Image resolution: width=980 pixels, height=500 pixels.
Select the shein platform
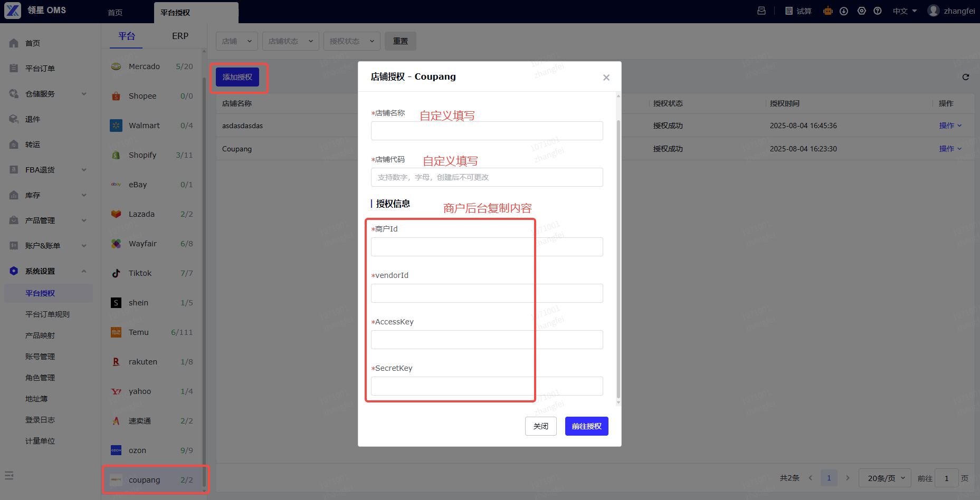151,303
